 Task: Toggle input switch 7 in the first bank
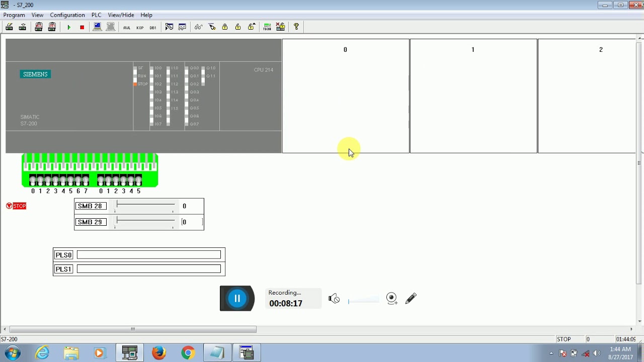[x=86, y=180]
